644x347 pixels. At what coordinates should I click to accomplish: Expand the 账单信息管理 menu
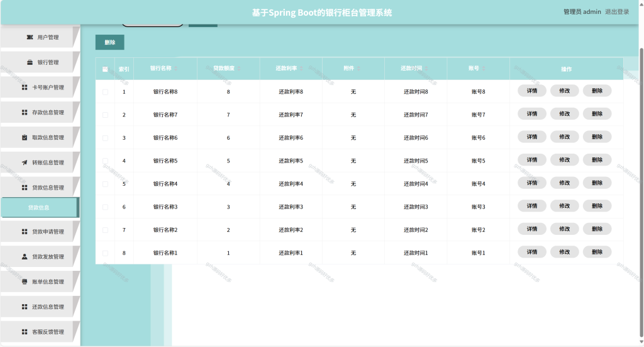click(40, 282)
